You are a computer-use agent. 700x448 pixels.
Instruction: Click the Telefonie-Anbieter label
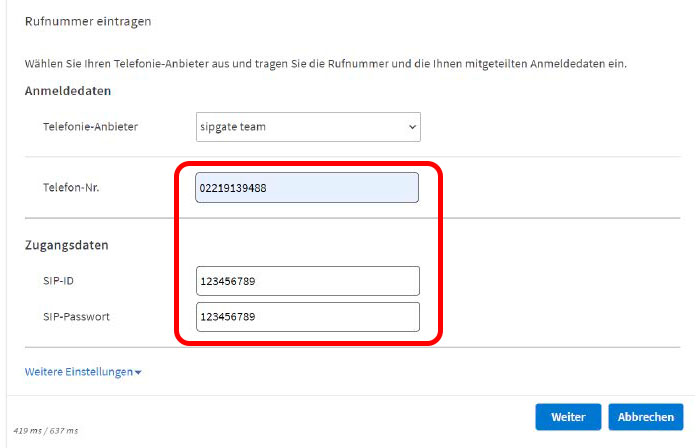coord(91,127)
